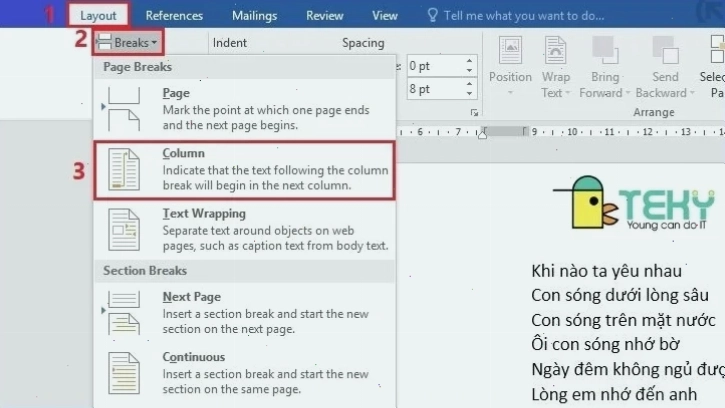Increase the 0 pt spacing value
The image size is (725, 408).
(469, 61)
